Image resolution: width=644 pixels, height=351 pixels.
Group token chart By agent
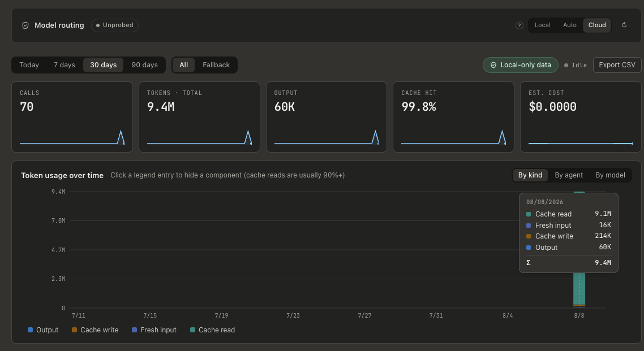568,175
